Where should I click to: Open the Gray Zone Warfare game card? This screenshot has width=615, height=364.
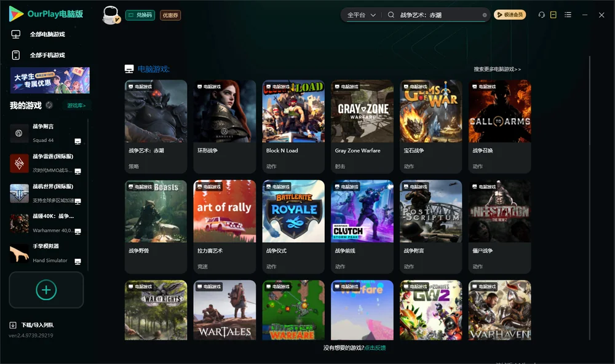click(362, 126)
